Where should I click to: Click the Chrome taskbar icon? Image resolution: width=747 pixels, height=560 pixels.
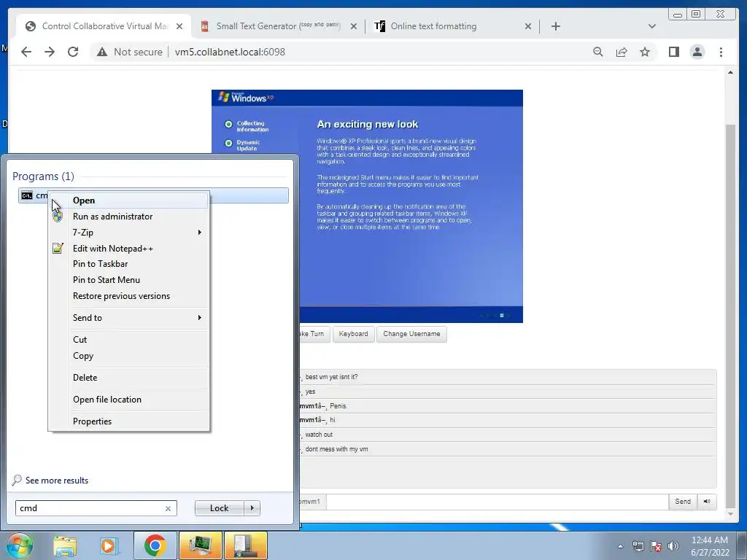[x=155, y=545]
